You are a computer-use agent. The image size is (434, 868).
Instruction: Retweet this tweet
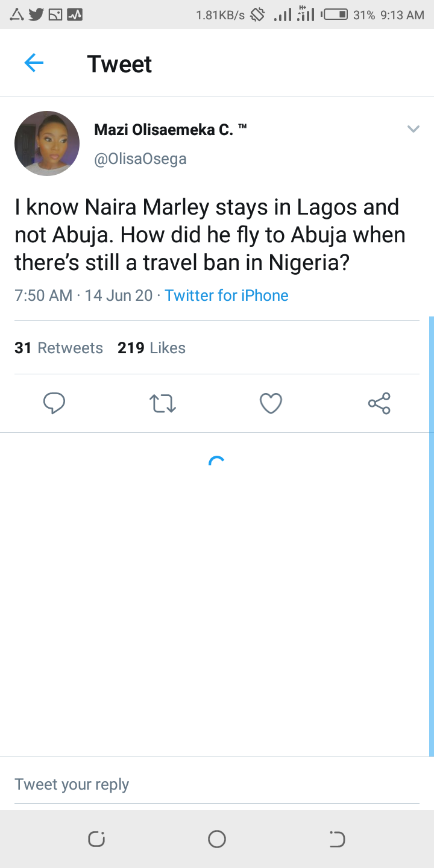[162, 403]
